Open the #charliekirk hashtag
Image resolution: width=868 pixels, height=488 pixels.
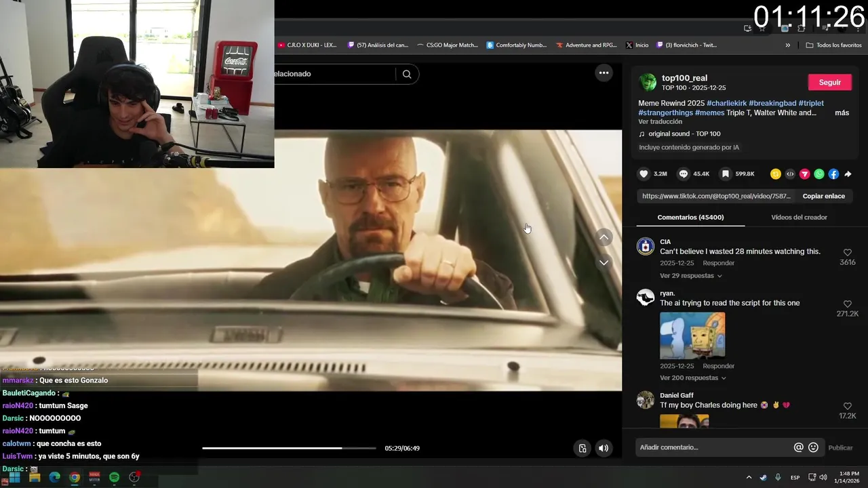726,103
